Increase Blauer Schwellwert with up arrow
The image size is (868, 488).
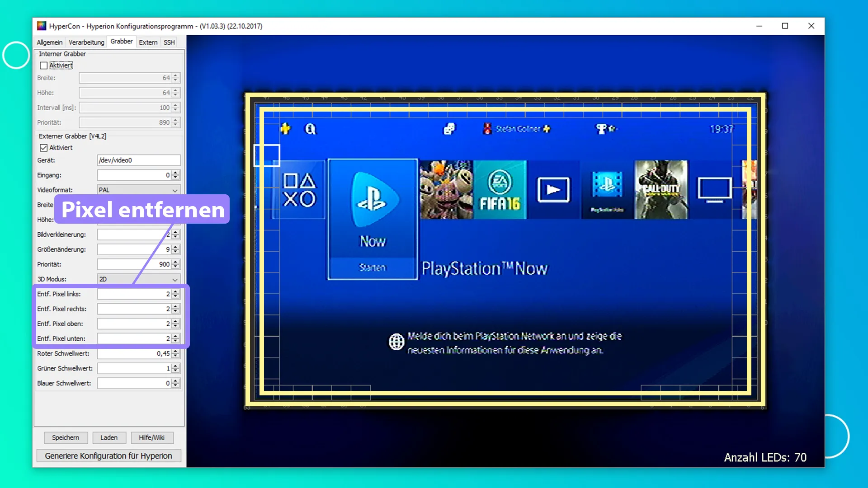click(176, 381)
